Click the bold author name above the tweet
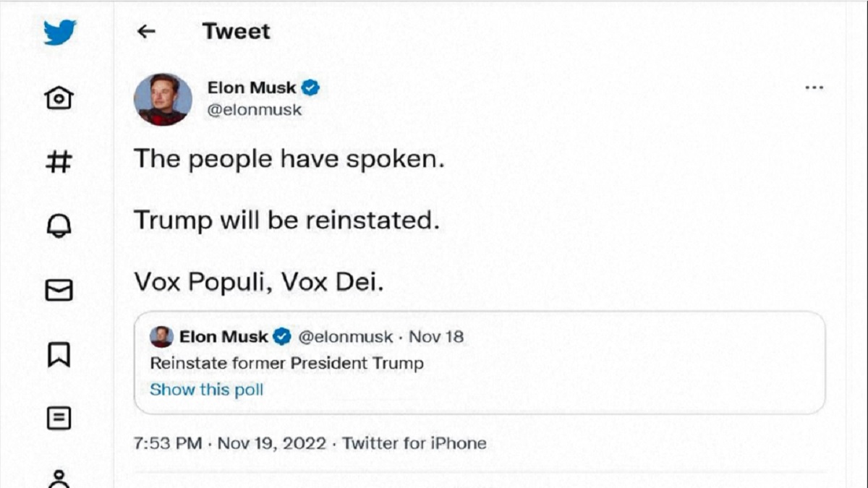This screenshot has height=488, width=868. pyautogui.click(x=252, y=87)
